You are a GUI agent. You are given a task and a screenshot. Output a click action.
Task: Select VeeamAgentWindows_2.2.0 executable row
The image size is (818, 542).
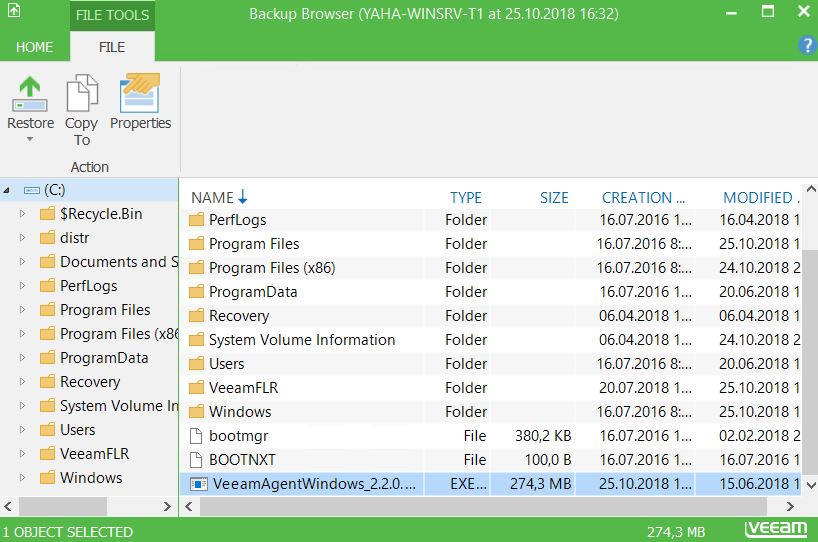pyautogui.click(x=490, y=484)
